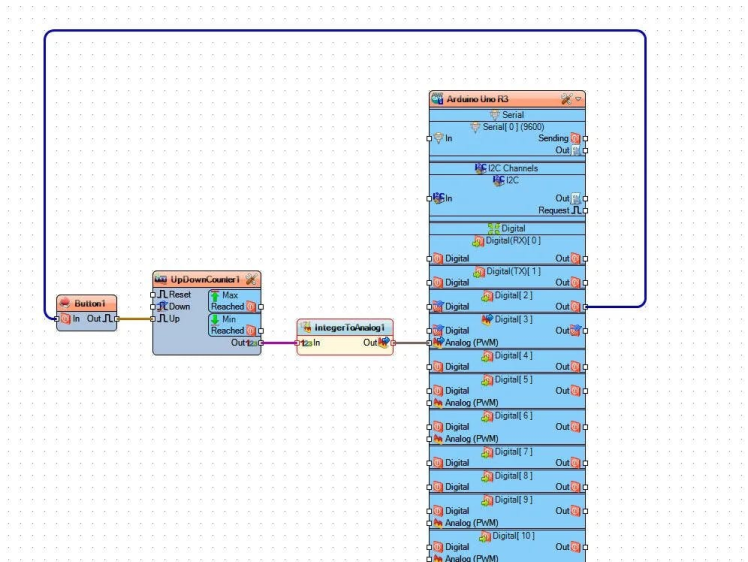
Task: Click Digital[3] Out pin
Action: 585,331
